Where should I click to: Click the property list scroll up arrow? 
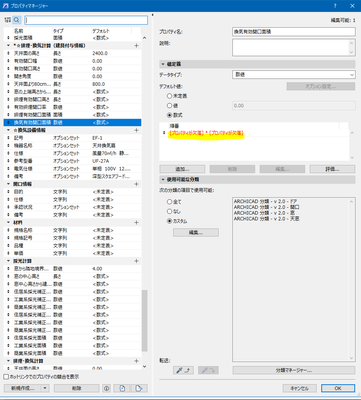(144, 38)
